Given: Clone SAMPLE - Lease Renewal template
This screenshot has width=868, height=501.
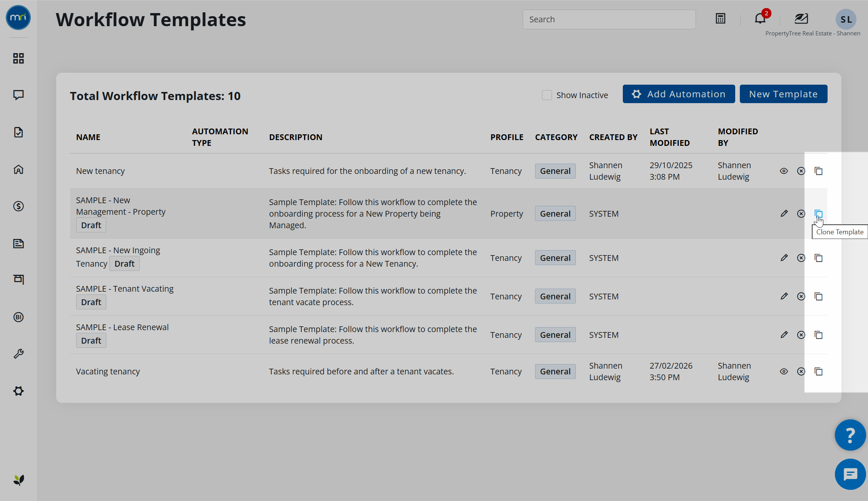Looking at the screenshot, I should point(818,335).
